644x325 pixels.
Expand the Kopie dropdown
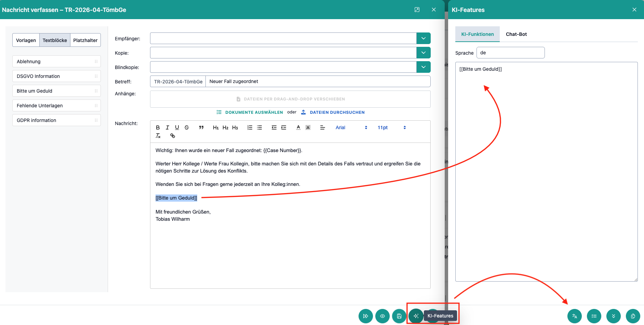click(x=424, y=53)
